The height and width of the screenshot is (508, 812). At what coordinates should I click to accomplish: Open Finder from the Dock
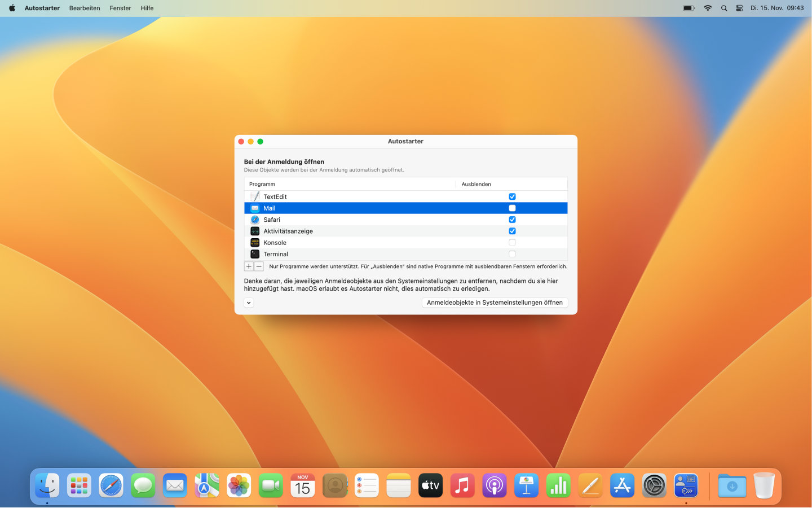[47, 485]
